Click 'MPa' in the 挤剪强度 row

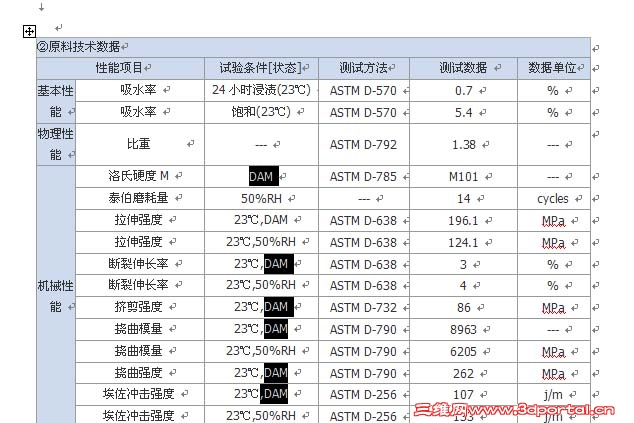[x=554, y=308]
